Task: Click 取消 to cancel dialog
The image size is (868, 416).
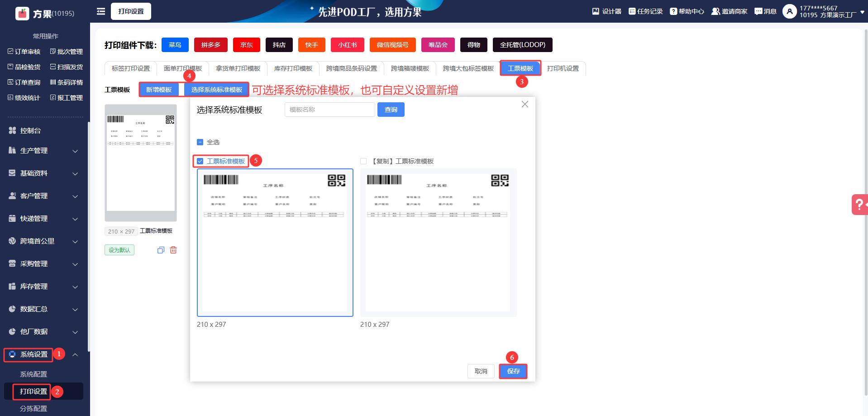Action: [x=481, y=371]
